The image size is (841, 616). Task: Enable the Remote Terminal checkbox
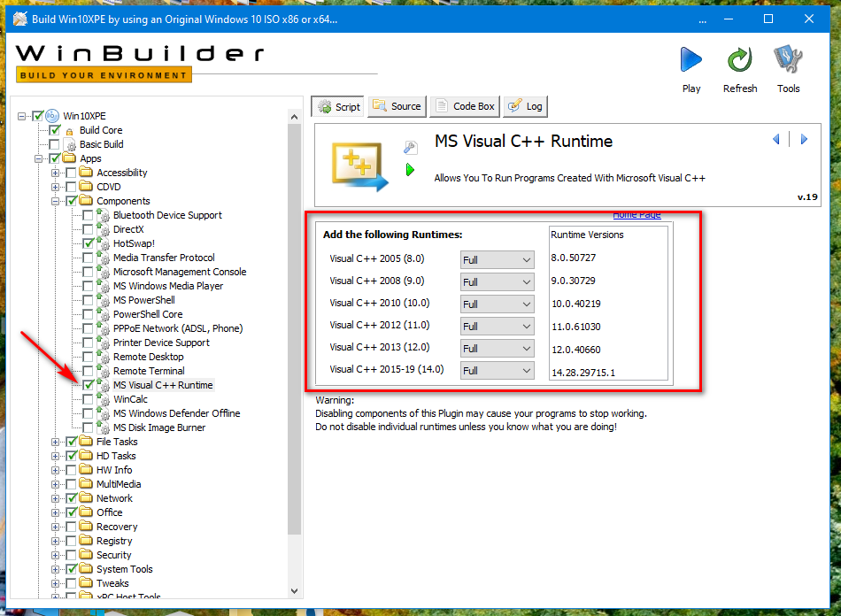(88, 371)
